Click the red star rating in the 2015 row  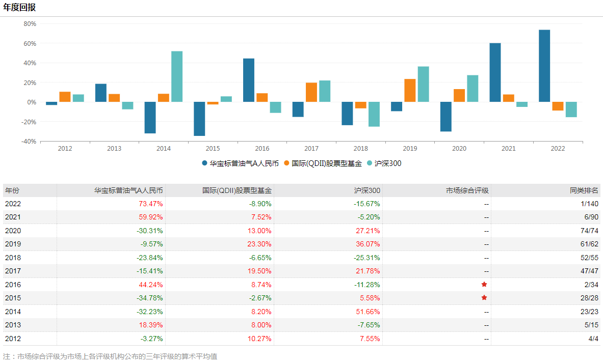484,297
